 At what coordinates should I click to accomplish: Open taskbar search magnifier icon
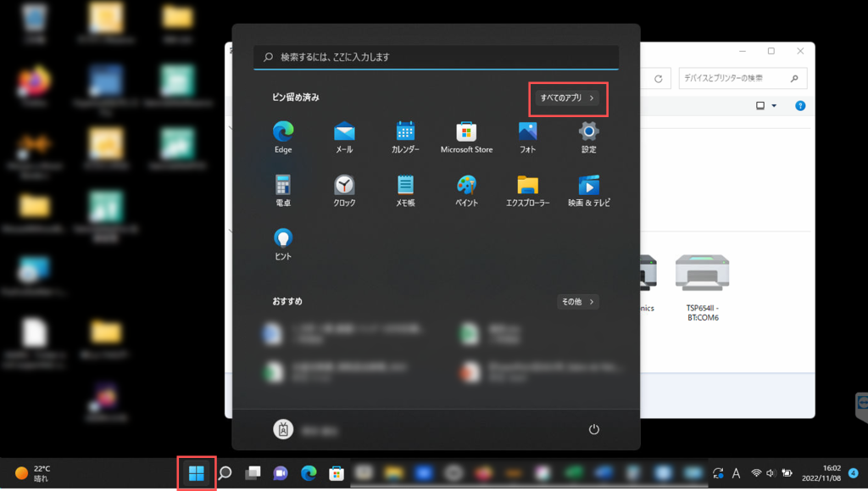[225, 473]
